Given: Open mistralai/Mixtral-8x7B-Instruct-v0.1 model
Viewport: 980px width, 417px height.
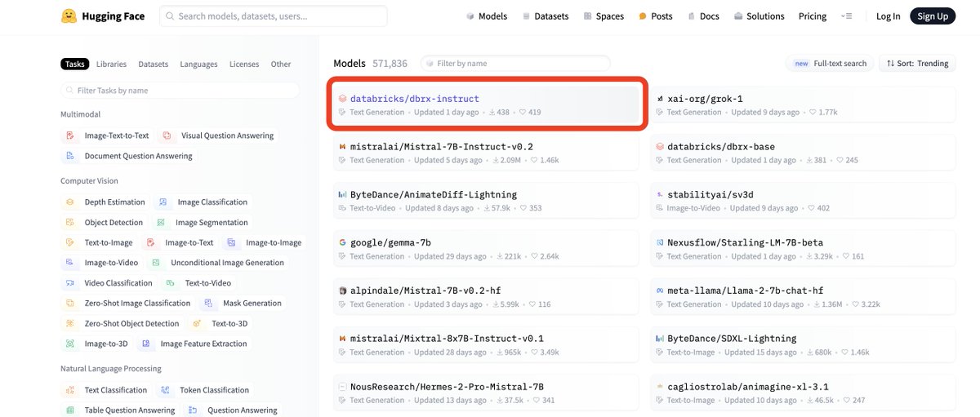Looking at the screenshot, I should 486,344.
